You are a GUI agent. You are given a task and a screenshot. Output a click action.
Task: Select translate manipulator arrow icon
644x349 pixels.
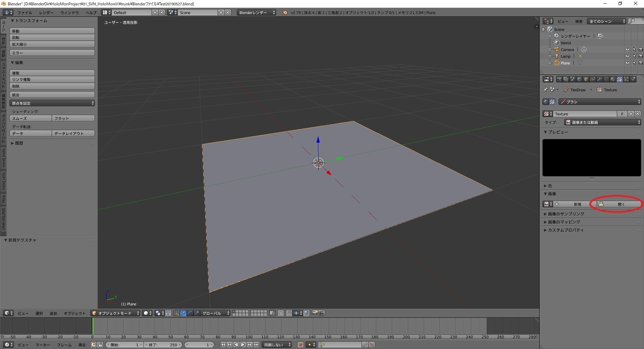(x=184, y=313)
